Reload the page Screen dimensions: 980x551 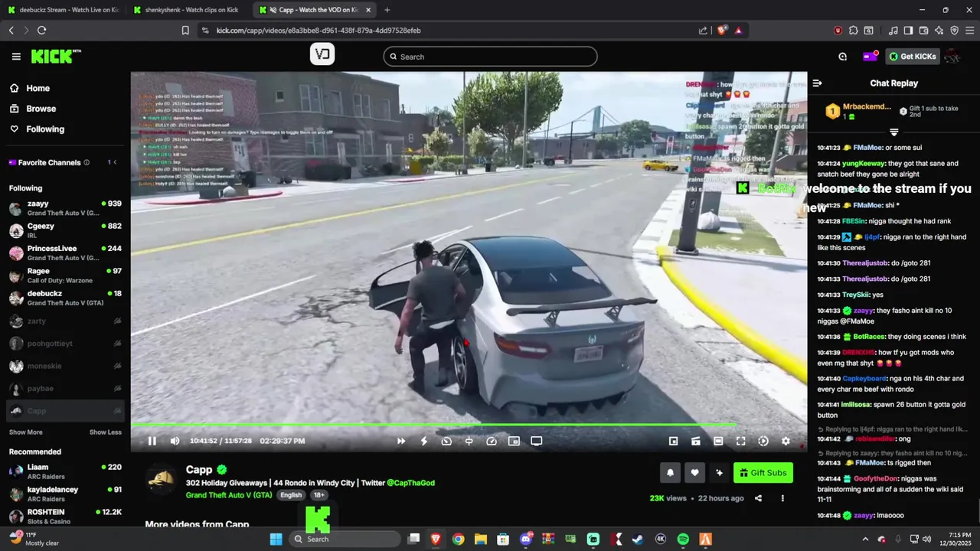point(41,31)
